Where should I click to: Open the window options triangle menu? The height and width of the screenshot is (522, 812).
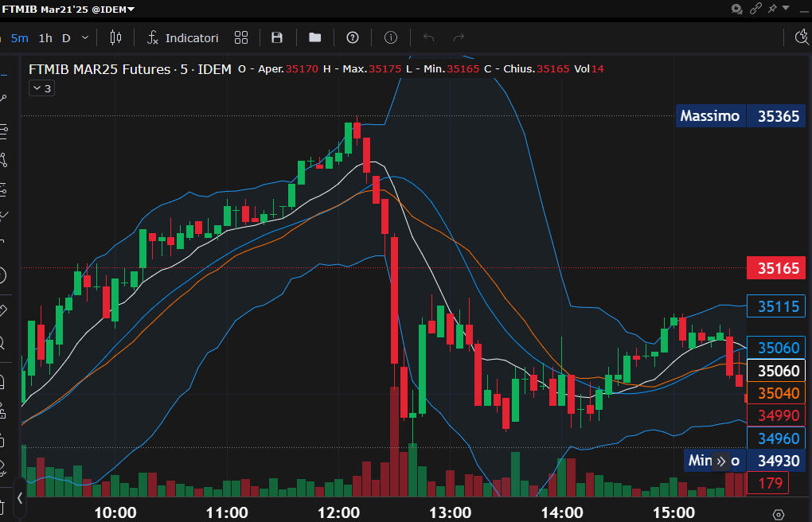click(786, 8)
